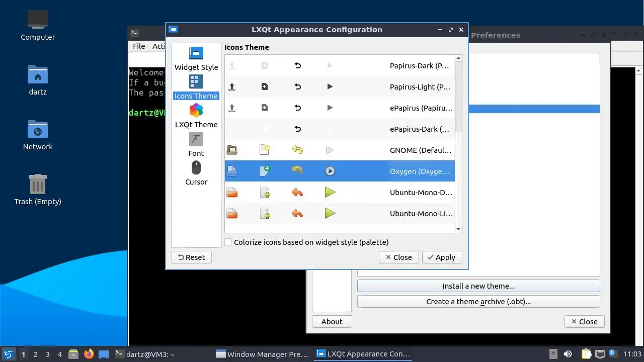Click Create a theme archive (.obt) button
Image resolution: width=644 pixels, height=362 pixels.
click(478, 302)
